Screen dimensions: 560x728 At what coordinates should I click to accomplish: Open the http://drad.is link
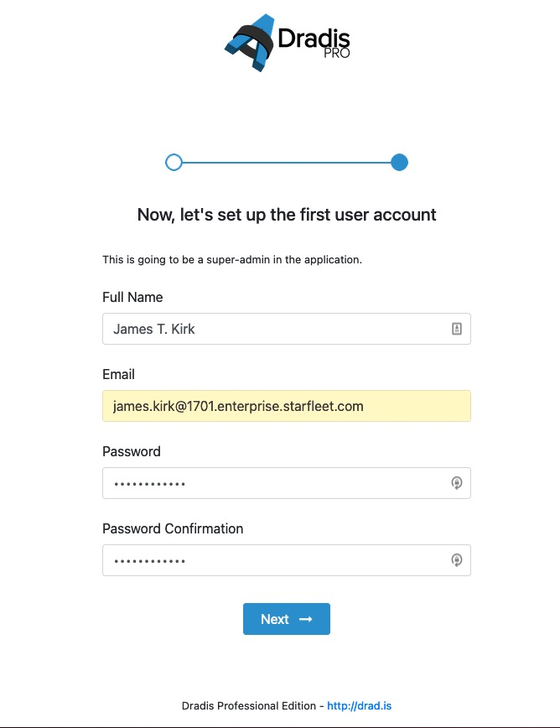359,705
